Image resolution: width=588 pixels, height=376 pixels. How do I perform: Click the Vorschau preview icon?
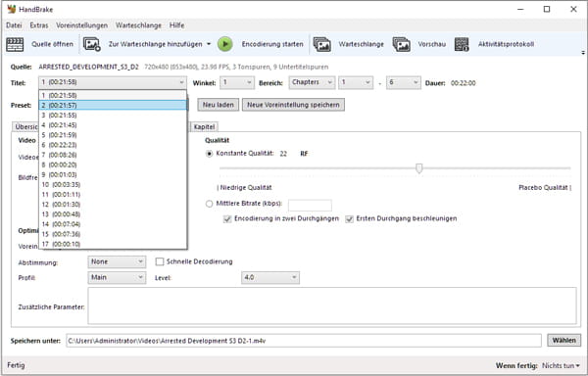click(402, 44)
